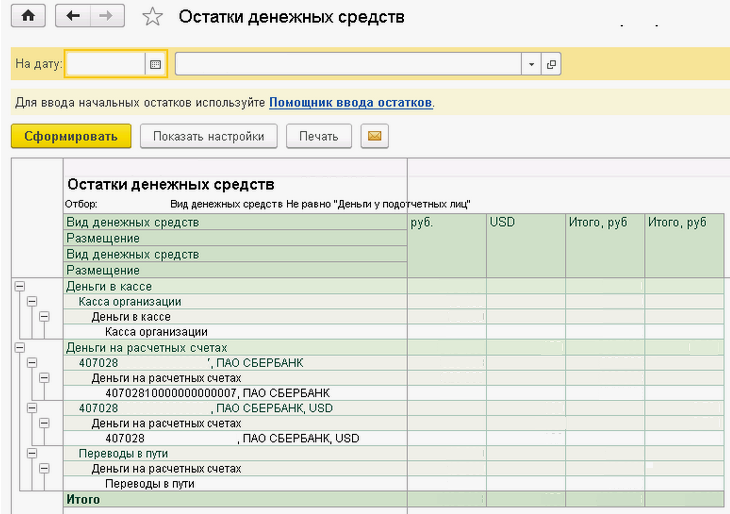
Task: Click the На дату date input field
Action: click(x=105, y=64)
